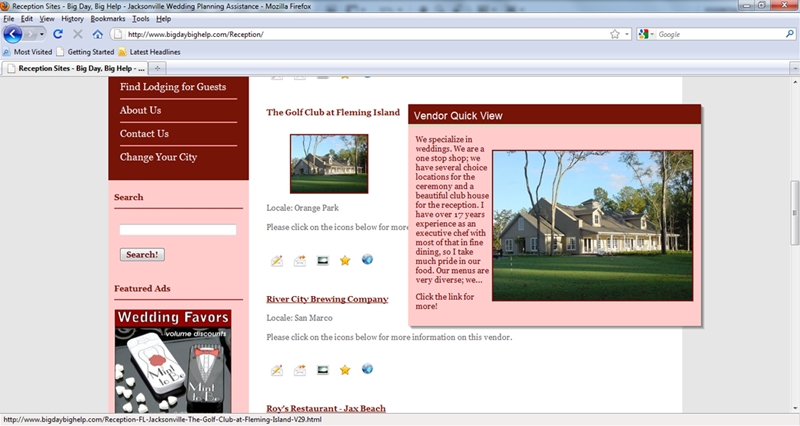Click the River City Brewing star icon
The height and width of the screenshot is (426, 800).
coord(345,370)
